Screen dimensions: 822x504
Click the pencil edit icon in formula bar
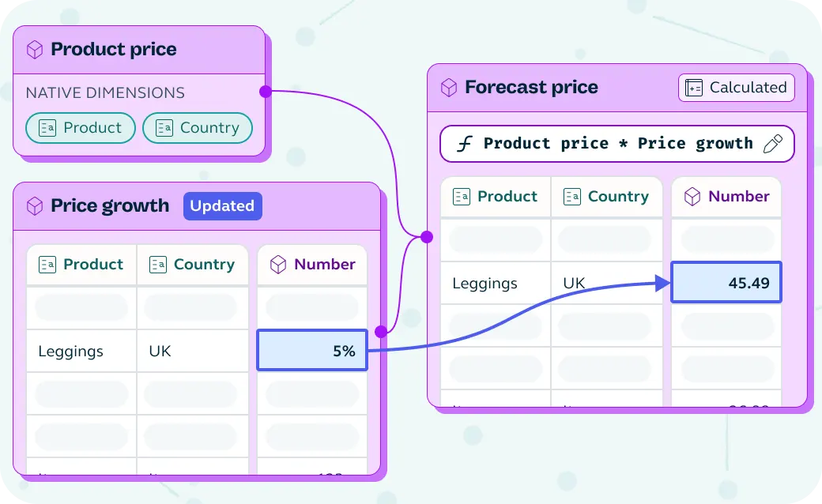coord(773,144)
